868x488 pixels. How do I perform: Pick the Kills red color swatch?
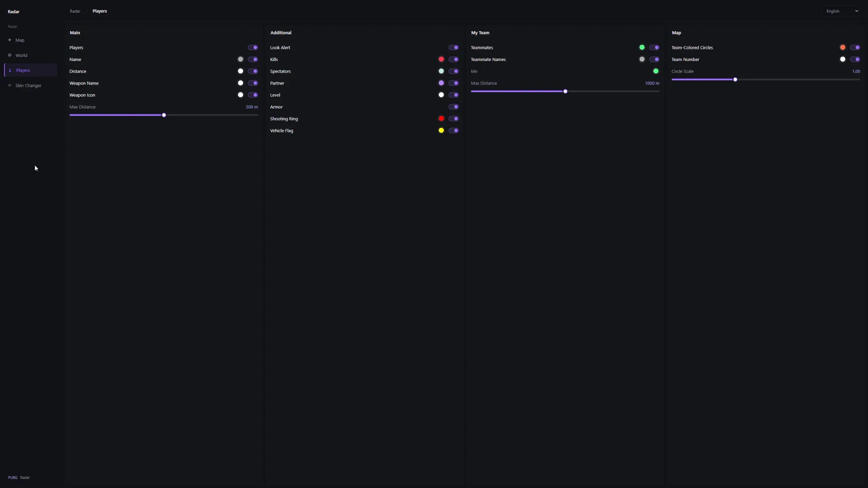[x=441, y=59]
